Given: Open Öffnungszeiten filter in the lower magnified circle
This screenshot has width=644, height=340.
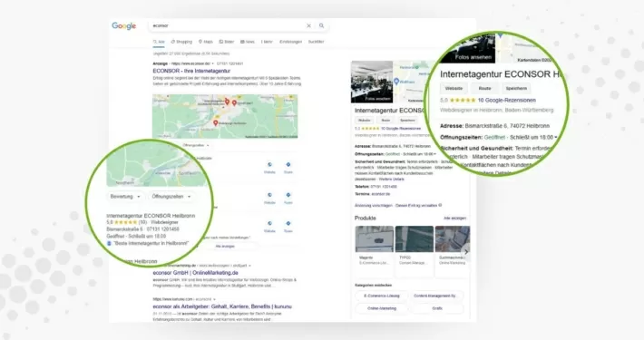Looking at the screenshot, I should click(171, 196).
